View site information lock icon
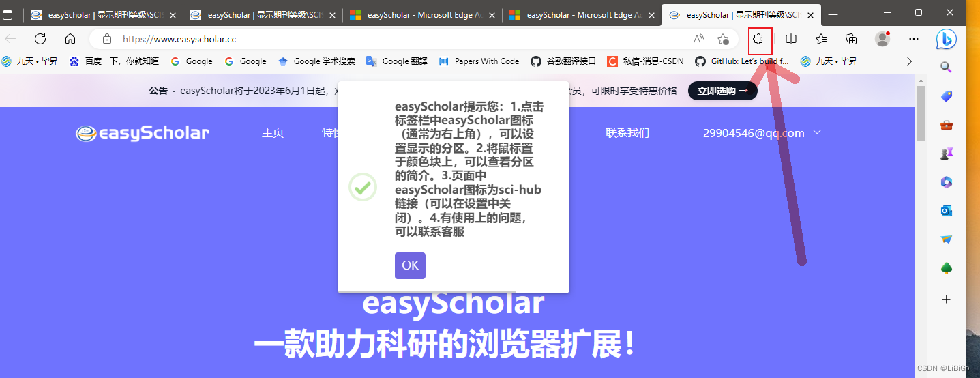The image size is (980, 378). coord(106,39)
